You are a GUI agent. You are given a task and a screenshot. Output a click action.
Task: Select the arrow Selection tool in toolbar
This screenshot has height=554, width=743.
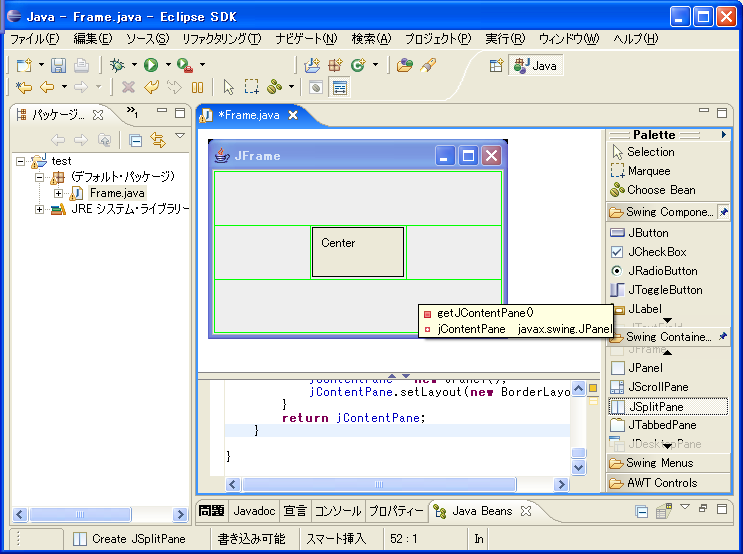coord(228,87)
